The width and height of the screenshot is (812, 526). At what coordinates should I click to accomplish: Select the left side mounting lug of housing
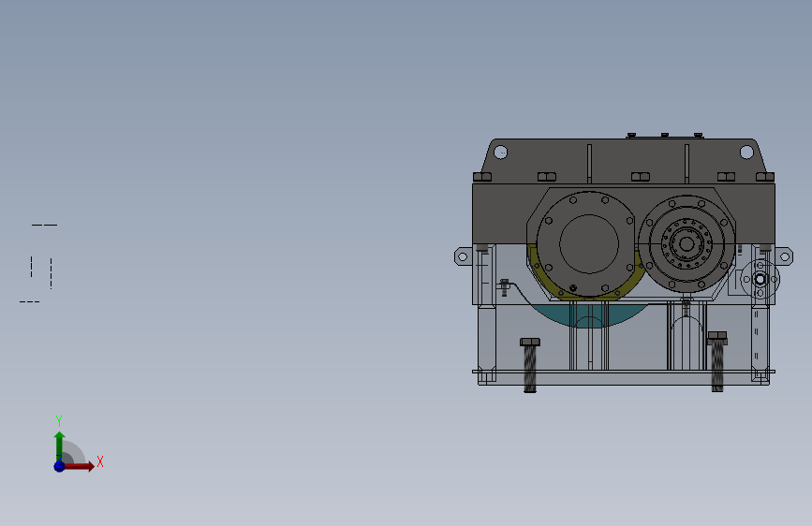[x=463, y=256]
